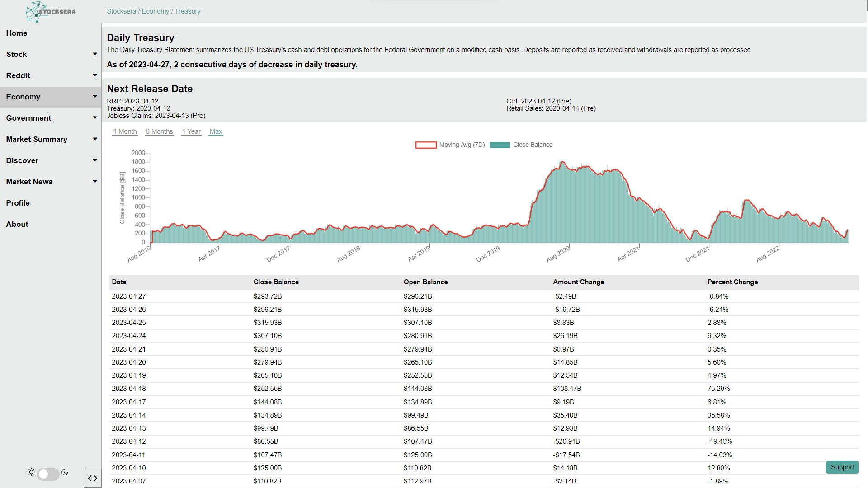Expand the Stock menu arrow
Image resolution: width=868 pixels, height=488 pixels.
(x=95, y=54)
